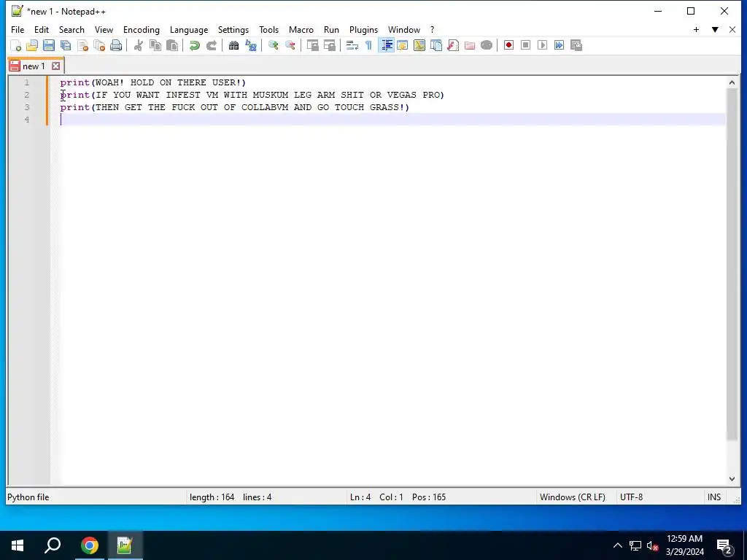Click the Close document toolbar icon
This screenshot has width=747, height=560.
(82, 45)
